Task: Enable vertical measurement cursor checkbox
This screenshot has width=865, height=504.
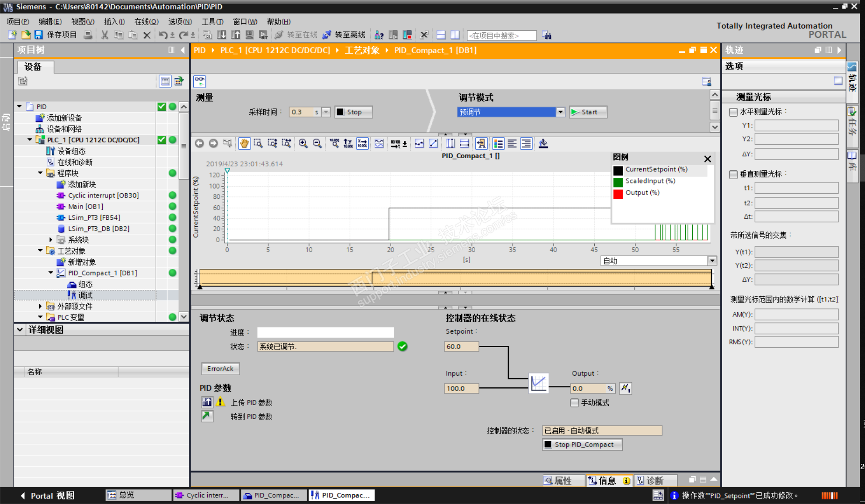Action: [733, 174]
